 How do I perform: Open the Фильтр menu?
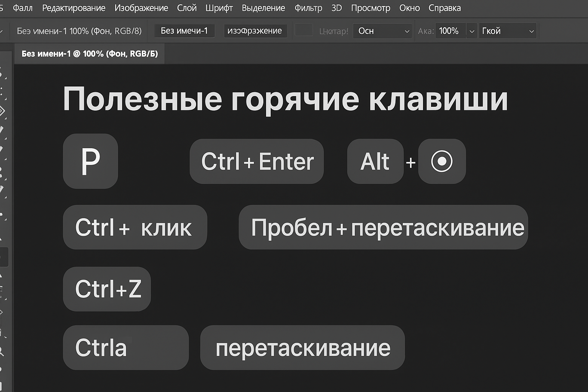pyautogui.click(x=308, y=8)
